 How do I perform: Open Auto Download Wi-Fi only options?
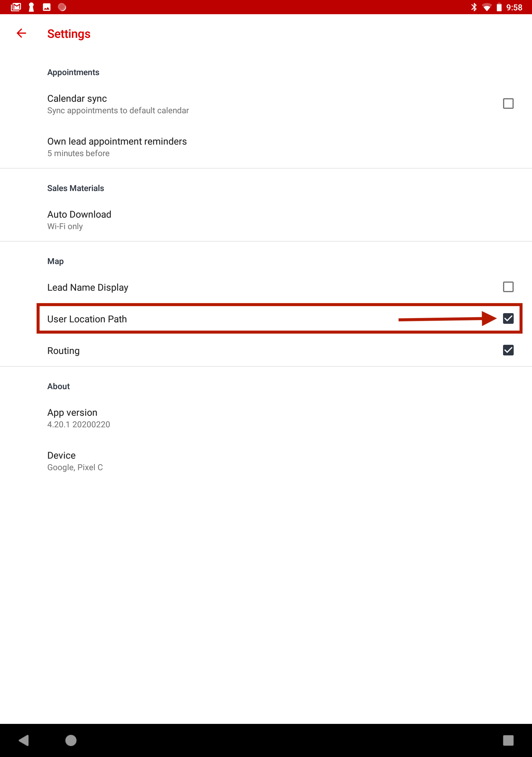pos(266,220)
